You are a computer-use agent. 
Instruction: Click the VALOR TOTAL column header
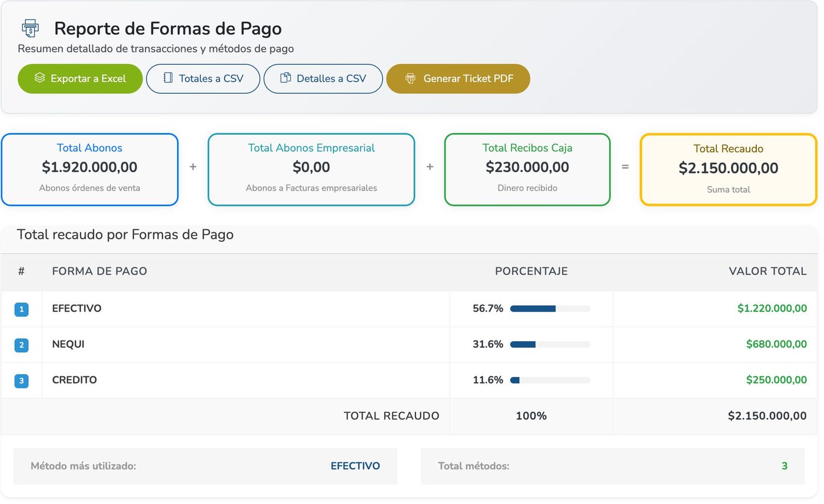coord(767,271)
